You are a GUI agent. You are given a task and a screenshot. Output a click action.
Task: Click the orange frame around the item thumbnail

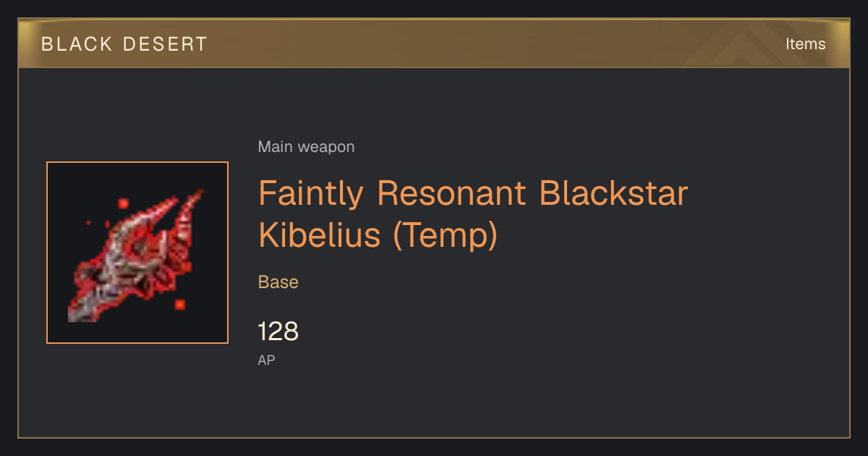[137, 253]
